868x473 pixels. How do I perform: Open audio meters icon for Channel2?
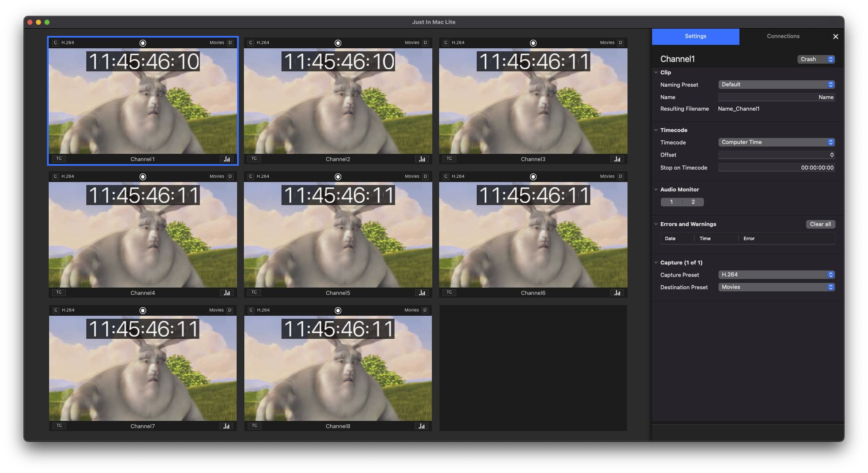point(422,159)
